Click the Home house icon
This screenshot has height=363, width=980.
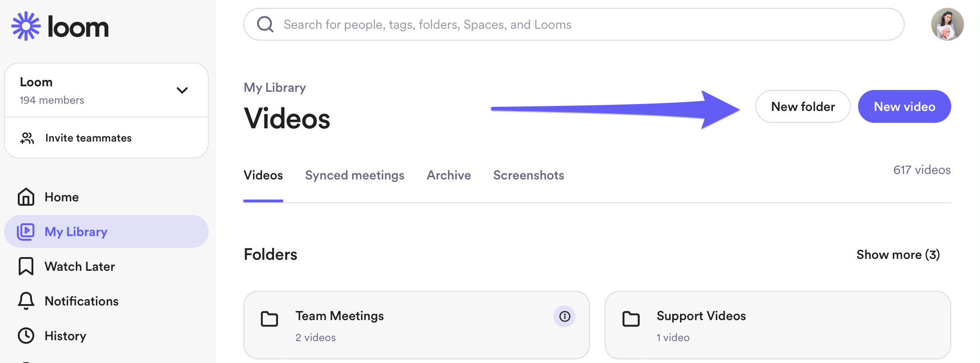coord(26,197)
